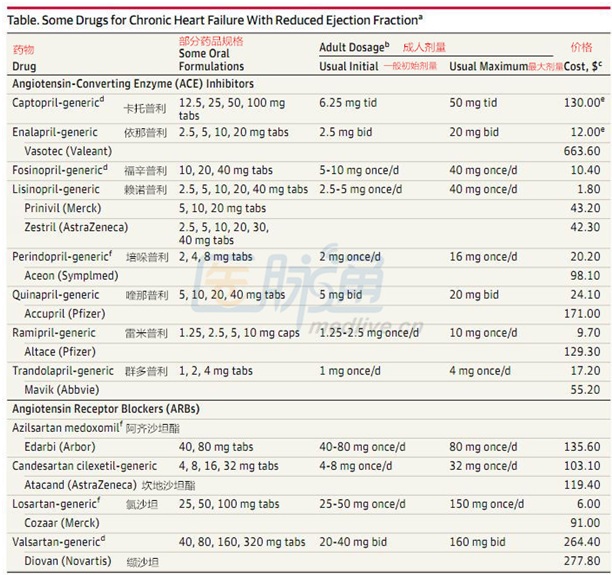Click the "Drug" column header
Screen dimensions: 612x575
coord(24,67)
